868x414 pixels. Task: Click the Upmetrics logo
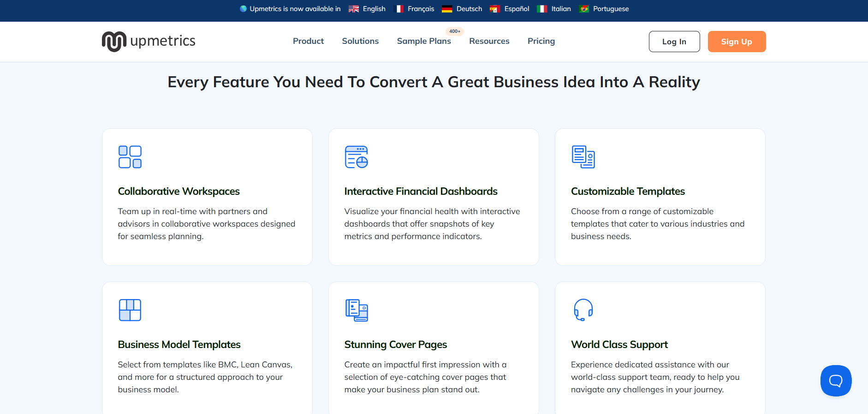click(x=149, y=41)
